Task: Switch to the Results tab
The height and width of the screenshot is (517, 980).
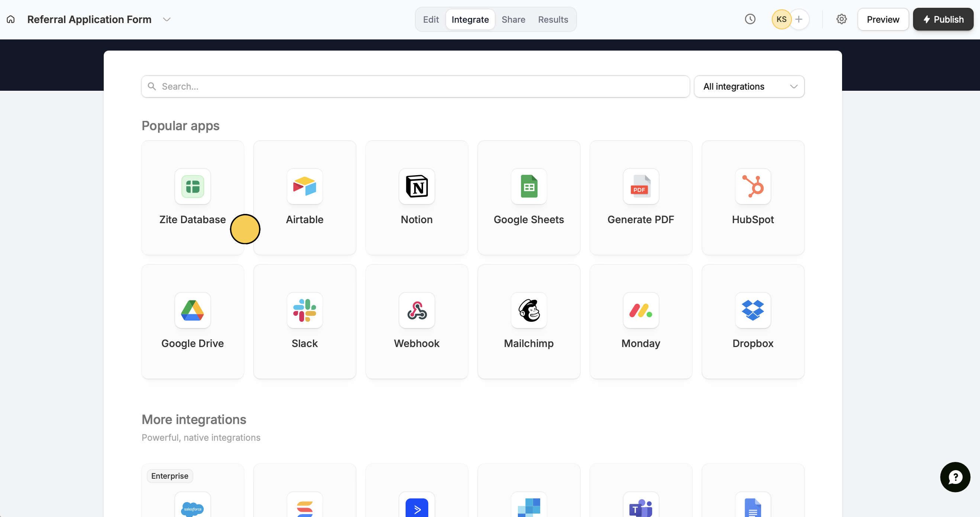Action: (553, 19)
